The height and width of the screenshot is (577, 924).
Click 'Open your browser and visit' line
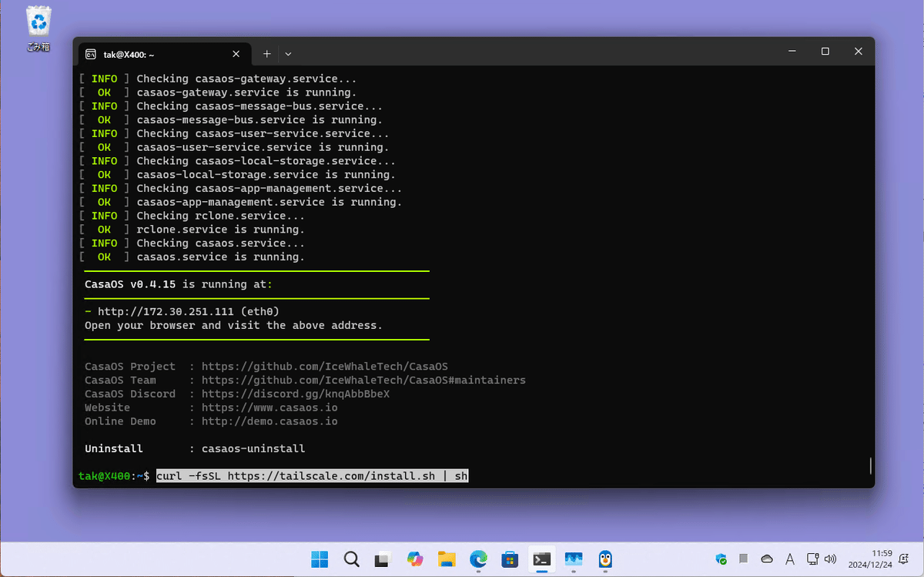coord(233,325)
